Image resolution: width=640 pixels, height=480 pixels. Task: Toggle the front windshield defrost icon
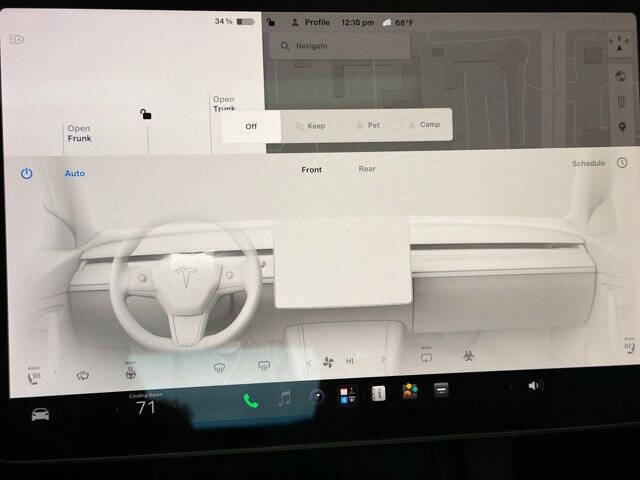click(x=220, y=368)
